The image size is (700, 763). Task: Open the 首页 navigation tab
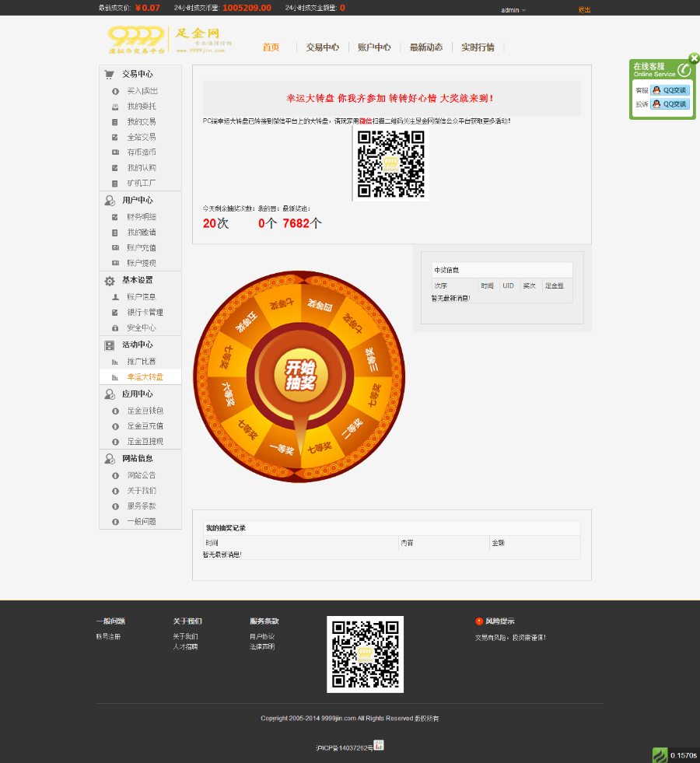(271, 47)
